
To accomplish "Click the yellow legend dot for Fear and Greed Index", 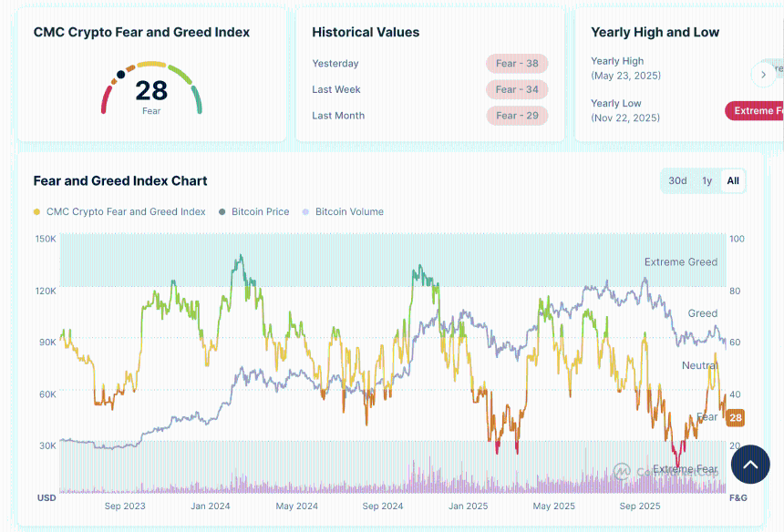I will point(36,211).
